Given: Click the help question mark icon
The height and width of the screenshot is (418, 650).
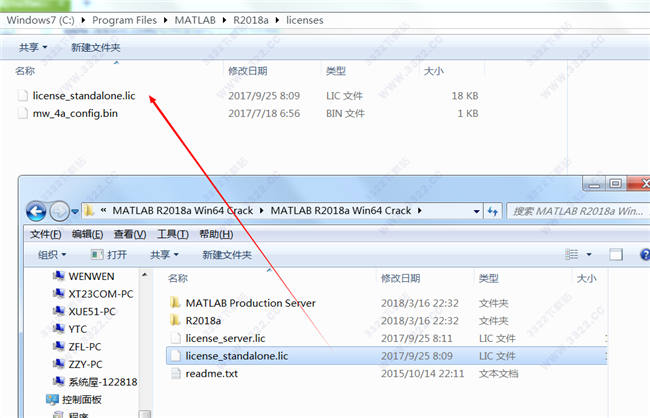Looking at the screenshot, I should click(645, 254).
